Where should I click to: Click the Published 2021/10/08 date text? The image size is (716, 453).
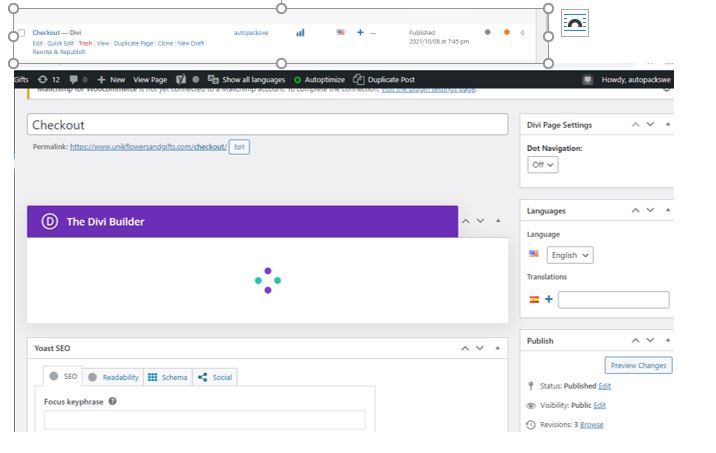click(439, 37)
